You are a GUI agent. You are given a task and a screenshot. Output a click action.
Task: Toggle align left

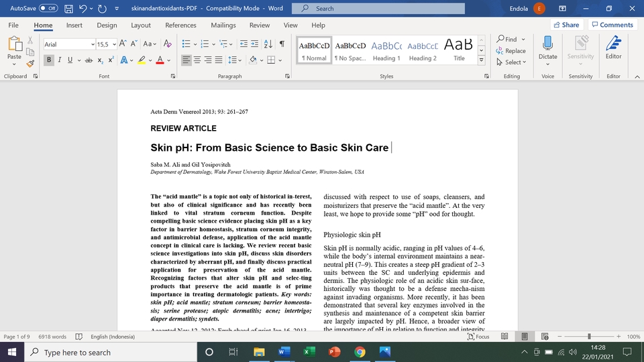[186, 60]
